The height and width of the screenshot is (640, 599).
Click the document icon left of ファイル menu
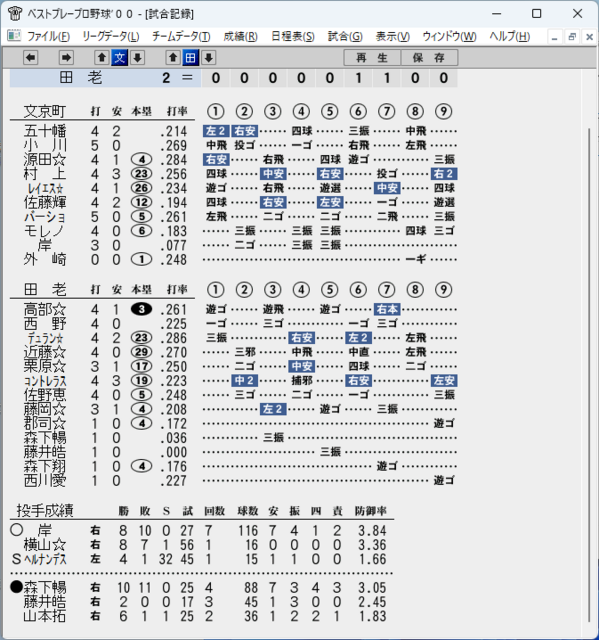tap(14, 36)
